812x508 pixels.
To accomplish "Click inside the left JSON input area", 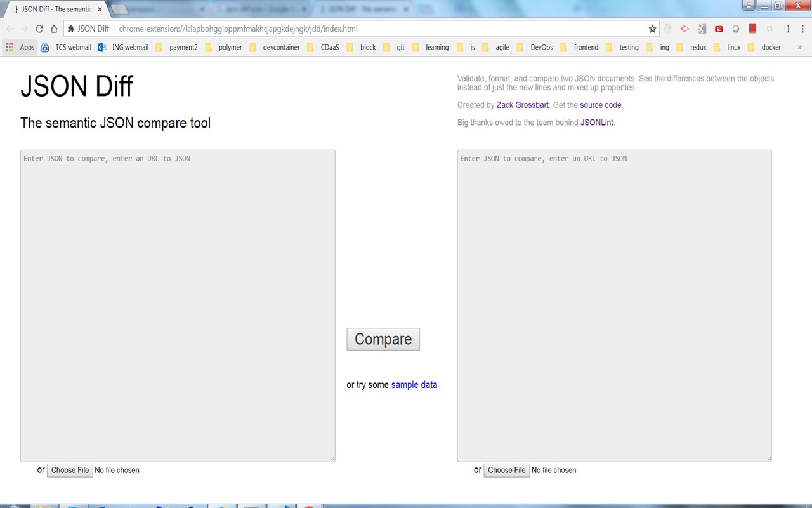I will pyautogui.click(x=178, y=305).
